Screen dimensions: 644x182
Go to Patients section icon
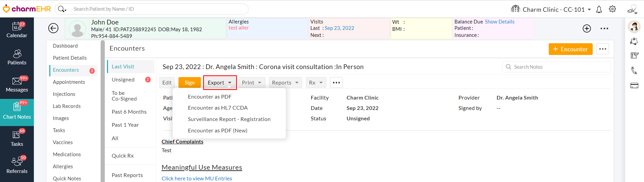pos(17,54)
